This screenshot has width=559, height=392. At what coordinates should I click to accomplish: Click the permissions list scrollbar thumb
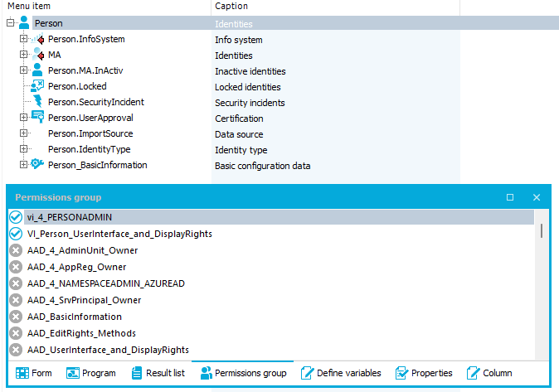(542, 231)
